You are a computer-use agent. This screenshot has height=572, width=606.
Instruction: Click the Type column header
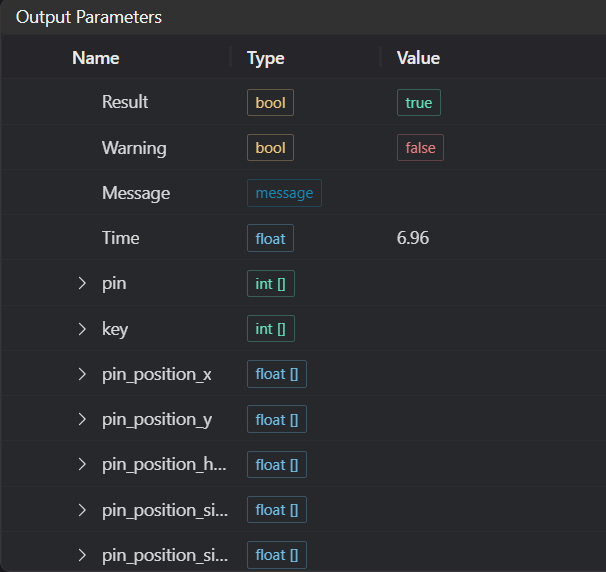pyautogui.click(x=266, y=58)
